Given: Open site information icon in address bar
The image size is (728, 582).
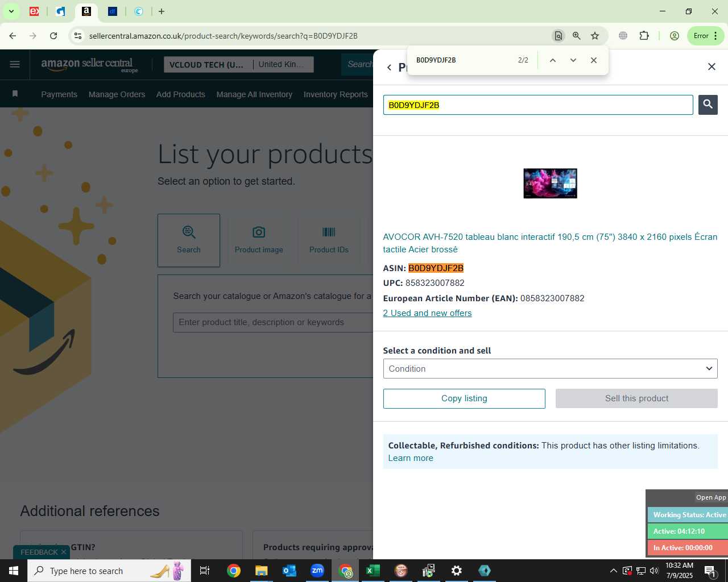Looking at the screenshot, I should click(78, 36).
